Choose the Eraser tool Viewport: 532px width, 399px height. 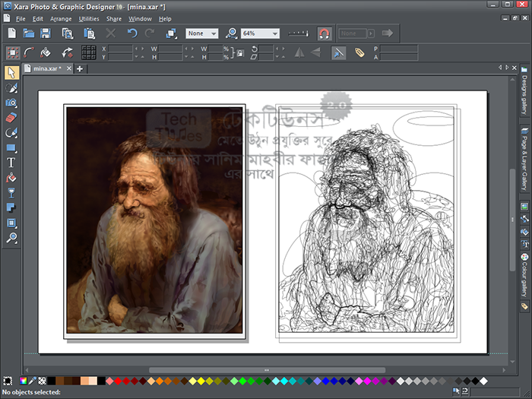11,118
